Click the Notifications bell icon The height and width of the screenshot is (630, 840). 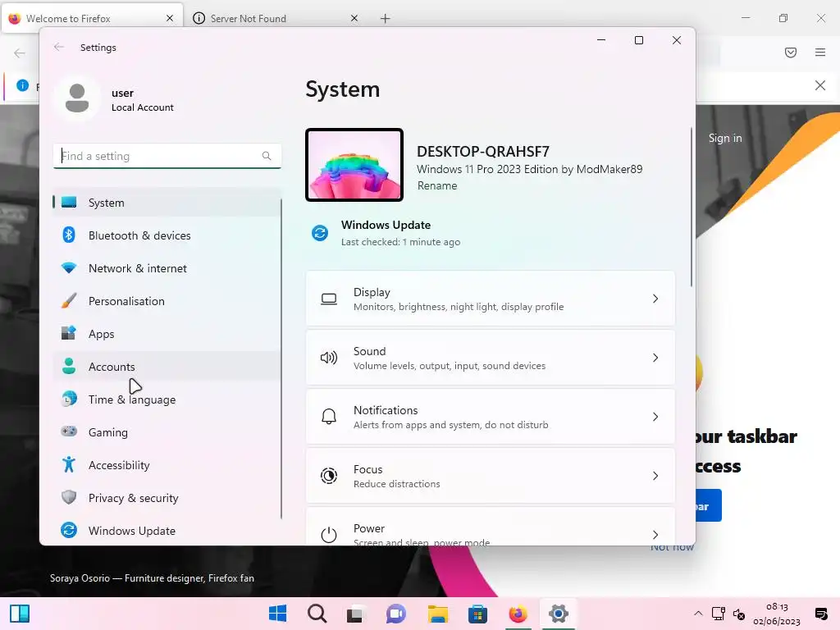tap(329, 417)
